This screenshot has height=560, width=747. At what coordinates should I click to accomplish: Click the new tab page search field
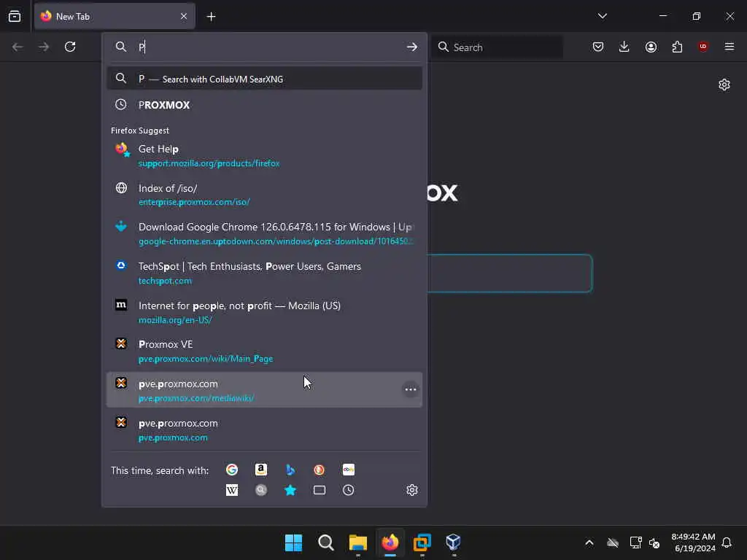509,273
